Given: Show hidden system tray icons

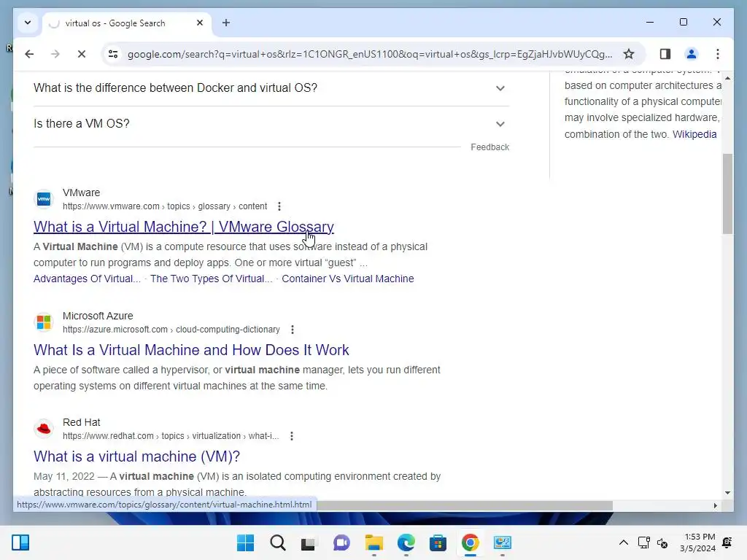Looking at the screenshot, I should click(623, 542).
